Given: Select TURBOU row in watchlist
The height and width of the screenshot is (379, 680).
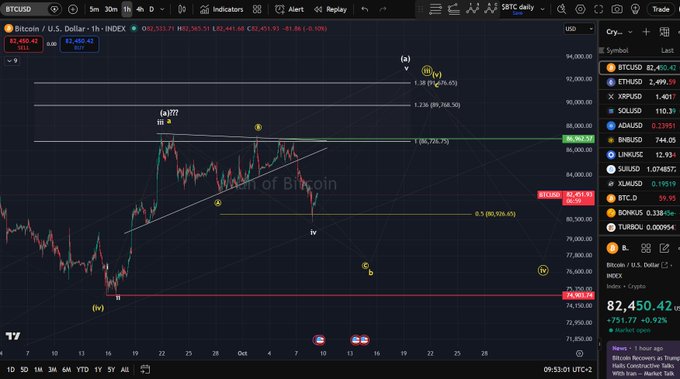Looking at the screenshot, I should [x=640, y=227].
